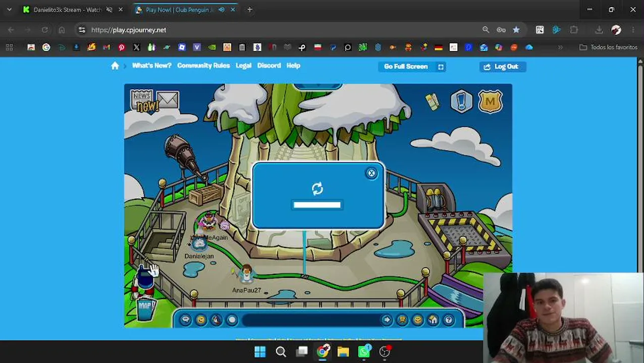This screenshot has width=644, height=363.
Task: Click the home icon in site navigation
Action: click(115, 66)
